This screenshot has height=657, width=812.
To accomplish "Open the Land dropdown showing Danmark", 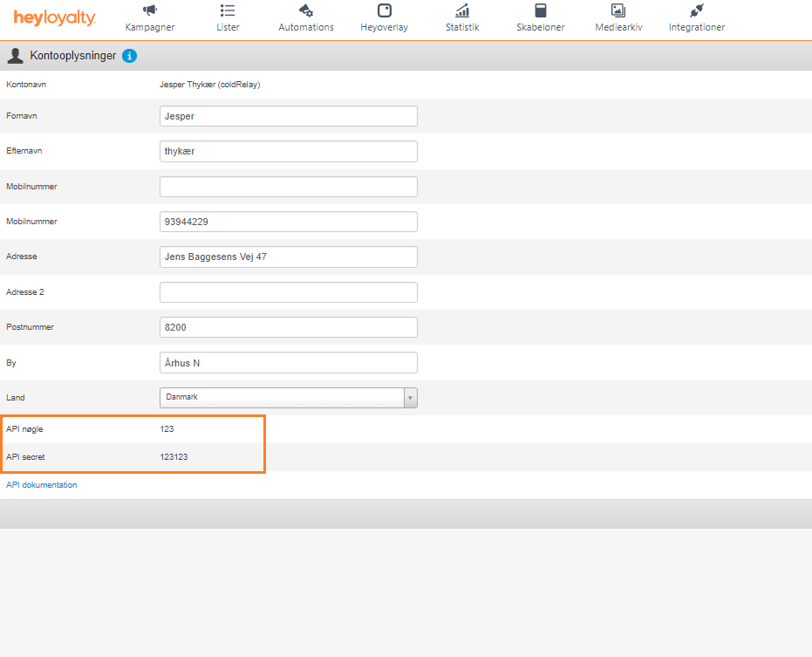I will pos(289,397).
